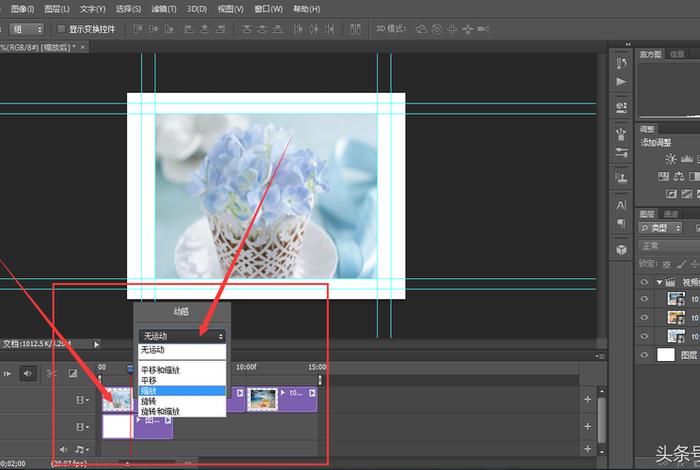Toggle timeline audio playback speaker button
700x470 pixels.
point(28,374)
